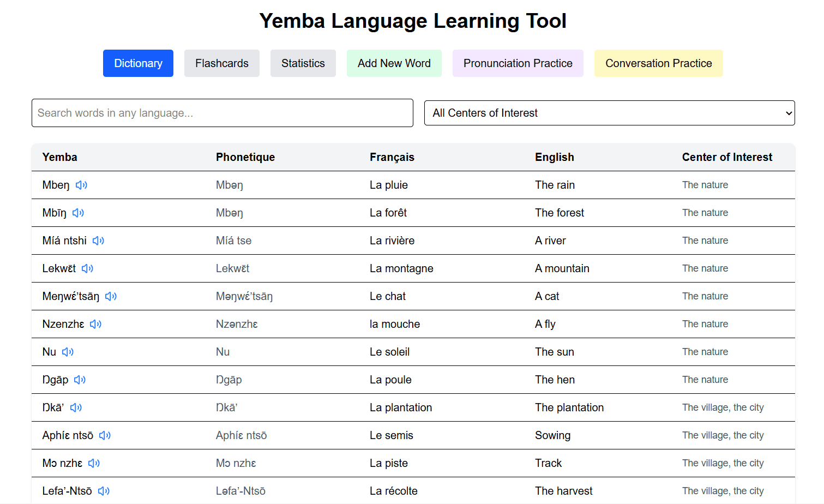This screenshot has height=504, width=824.
Task: Click the Yemba column header
Action: point(60,157)
